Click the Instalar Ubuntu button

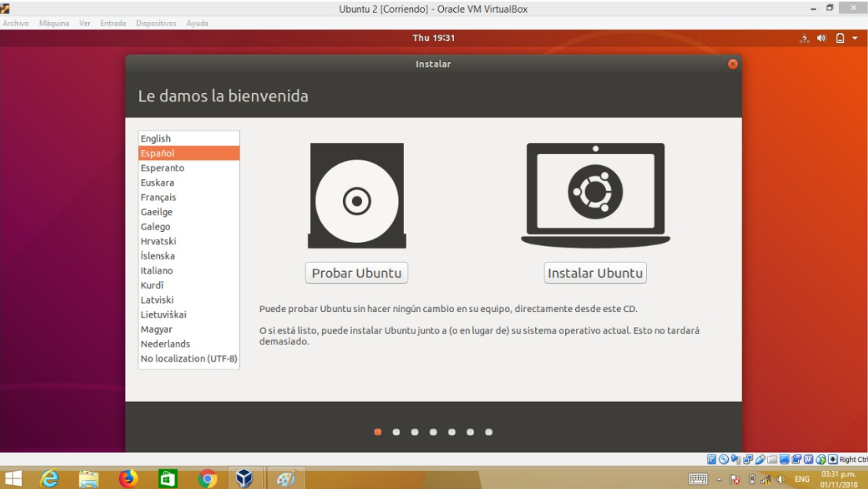click(595, 273)
